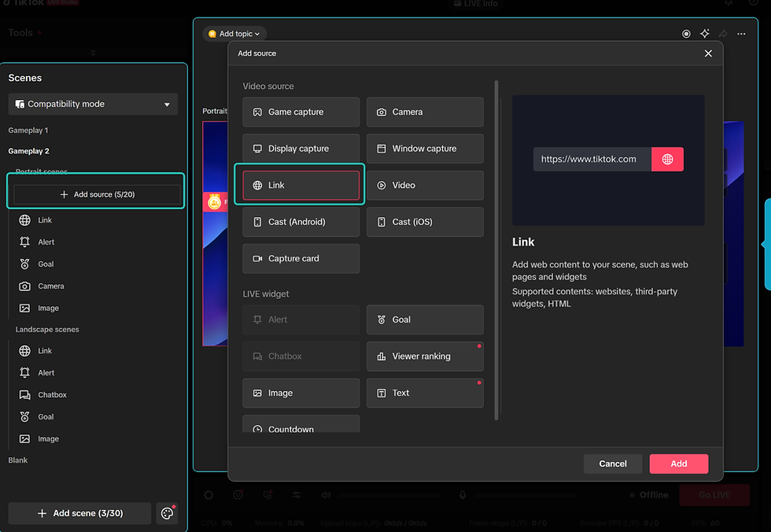
Task: Choose the Video source option
Action: (x=425, y=186)
